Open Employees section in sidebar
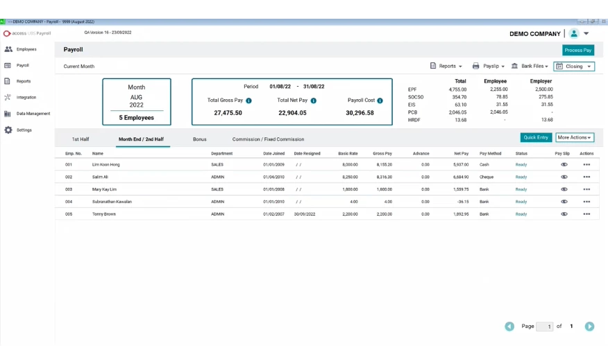Image resolution: width=608 pixels, height=364 pixels. click(x=26, y=49)
